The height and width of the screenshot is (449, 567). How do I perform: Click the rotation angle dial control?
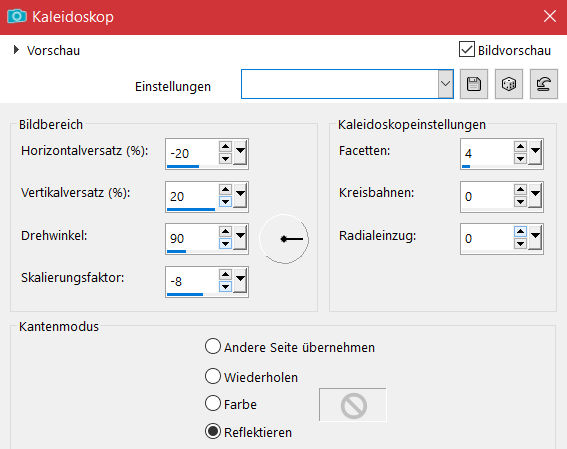(x=284, y=239)
